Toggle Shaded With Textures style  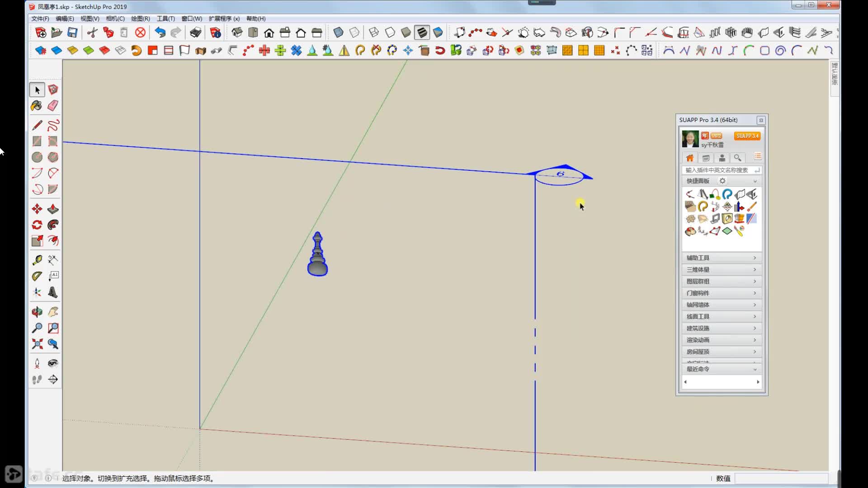click(422, 33)
